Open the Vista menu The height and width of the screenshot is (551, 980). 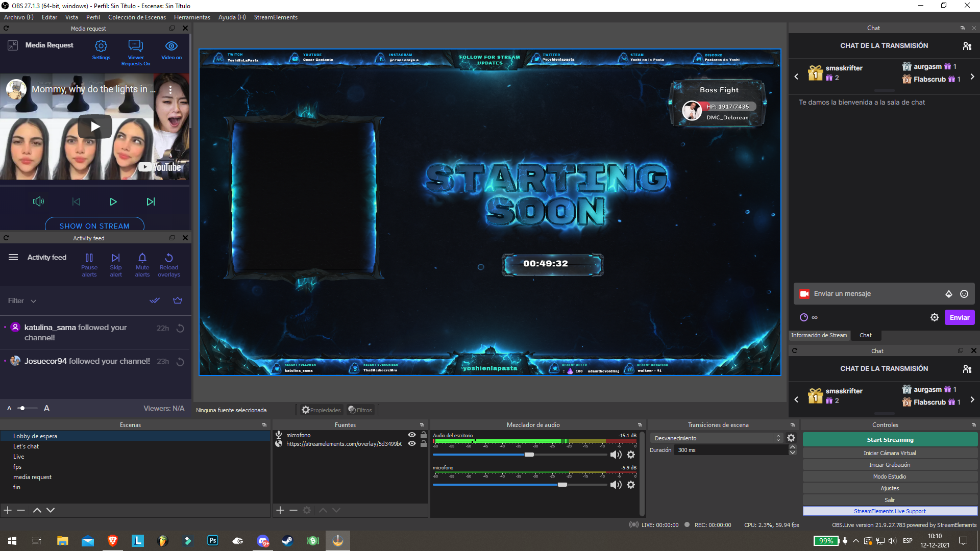[x=71, y=17]
